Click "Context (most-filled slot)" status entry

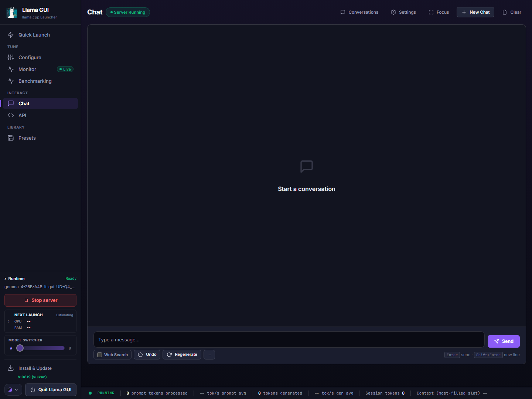tap(452, 393)
